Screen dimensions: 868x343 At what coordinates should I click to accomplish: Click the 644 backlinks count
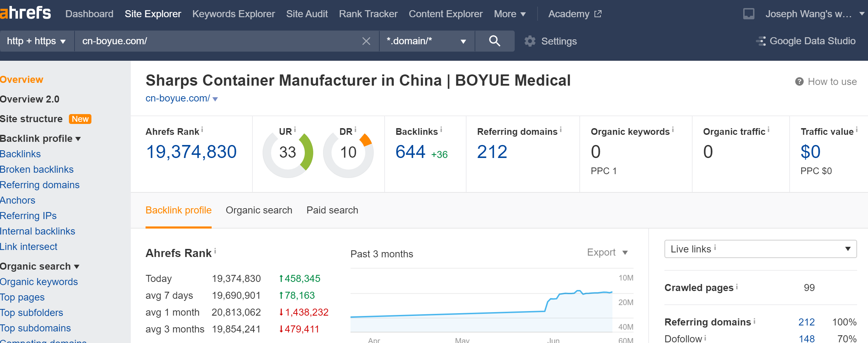(x=410, y=152)
